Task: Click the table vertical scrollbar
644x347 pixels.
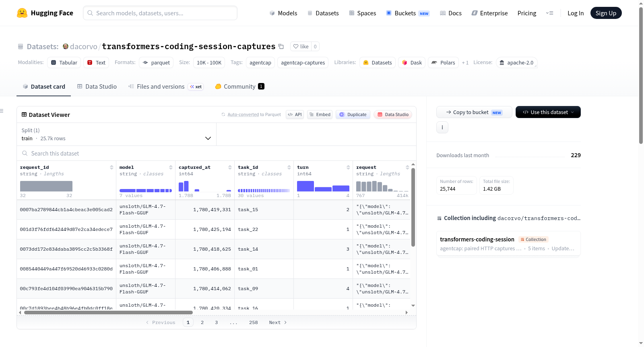Action: pos(413,207)
